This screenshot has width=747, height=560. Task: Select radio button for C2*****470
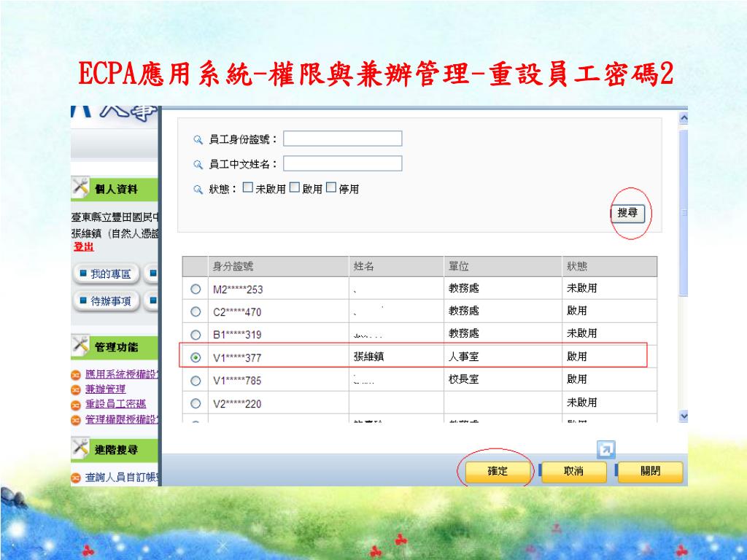click(x=196, y=311)
